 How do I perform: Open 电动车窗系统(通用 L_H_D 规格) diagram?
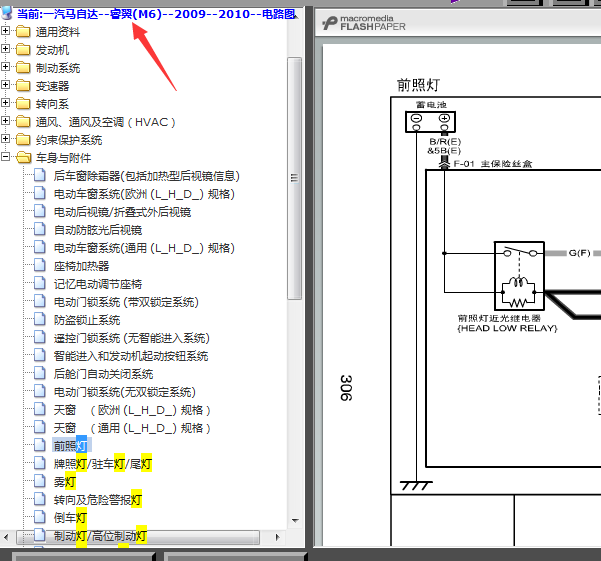click(x=144, y=248)
